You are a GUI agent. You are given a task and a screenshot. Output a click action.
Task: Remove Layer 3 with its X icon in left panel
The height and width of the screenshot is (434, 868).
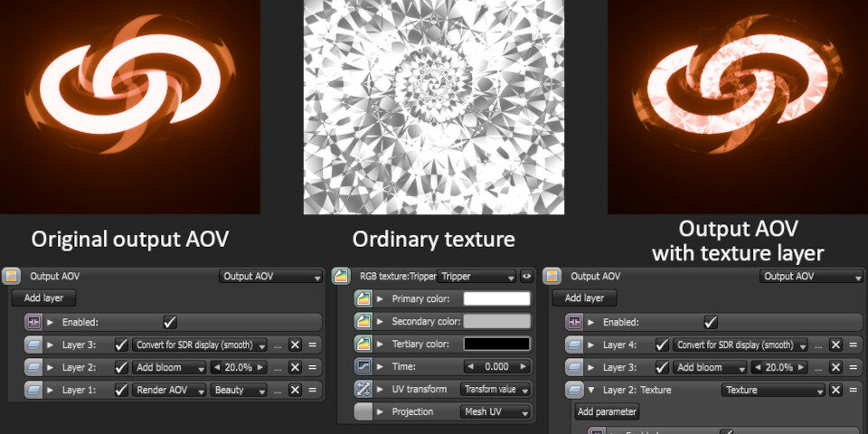tap(295, 344)
